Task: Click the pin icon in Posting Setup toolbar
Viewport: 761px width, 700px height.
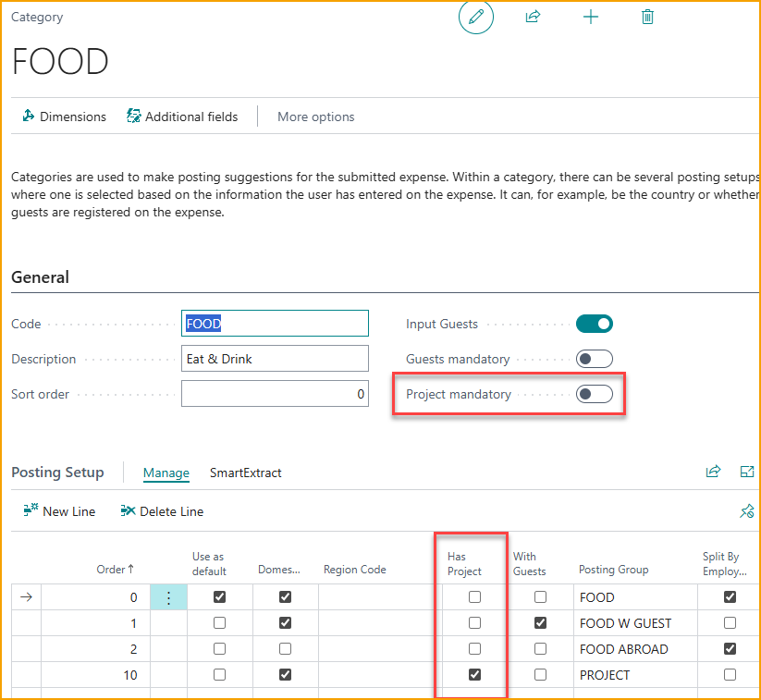Action: coord(747,511)
